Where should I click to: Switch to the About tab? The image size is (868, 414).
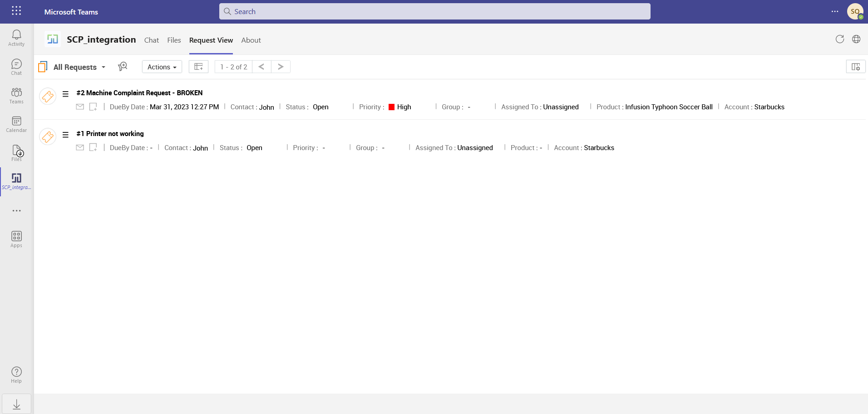point(251,40)
